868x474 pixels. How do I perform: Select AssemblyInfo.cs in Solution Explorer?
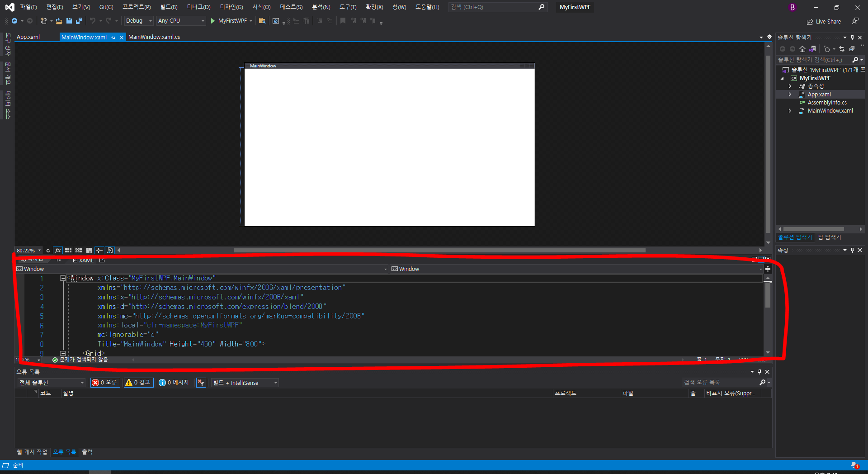827,103
